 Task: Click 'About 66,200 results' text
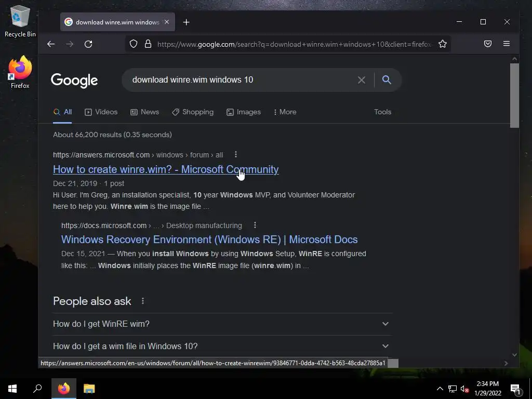coord(112,135)
